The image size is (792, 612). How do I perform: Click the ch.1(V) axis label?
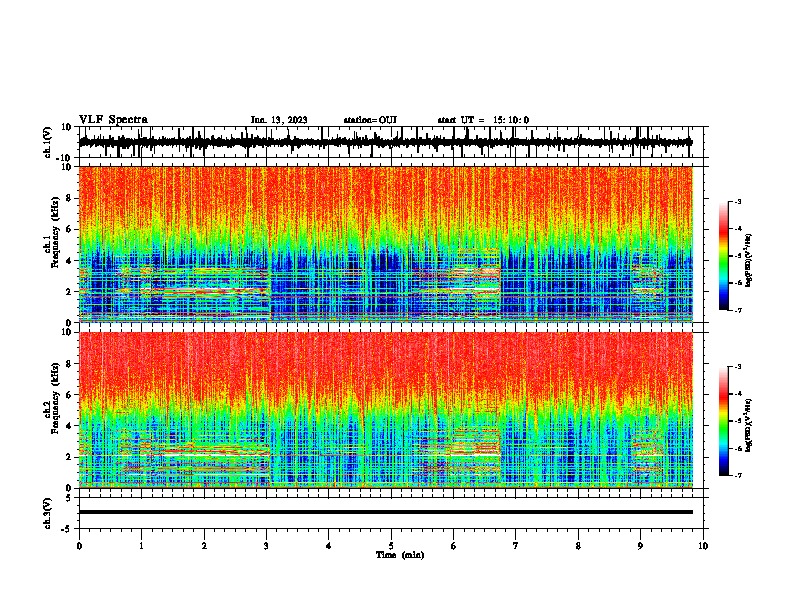pos(48,142)
